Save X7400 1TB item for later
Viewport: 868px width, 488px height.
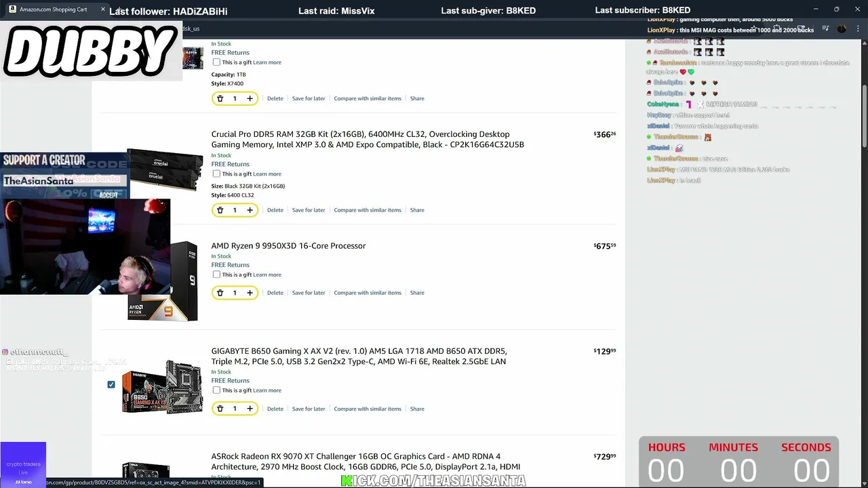tap(309, 99)
